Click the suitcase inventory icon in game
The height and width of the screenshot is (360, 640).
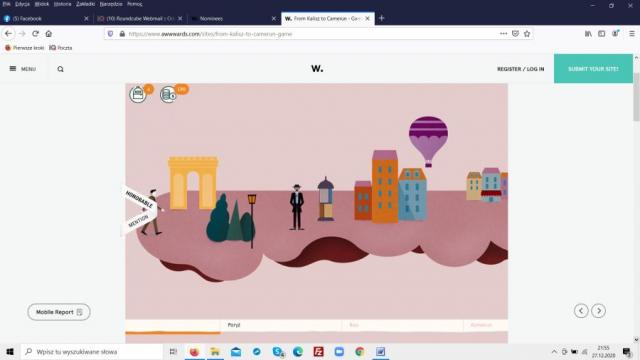138,94
